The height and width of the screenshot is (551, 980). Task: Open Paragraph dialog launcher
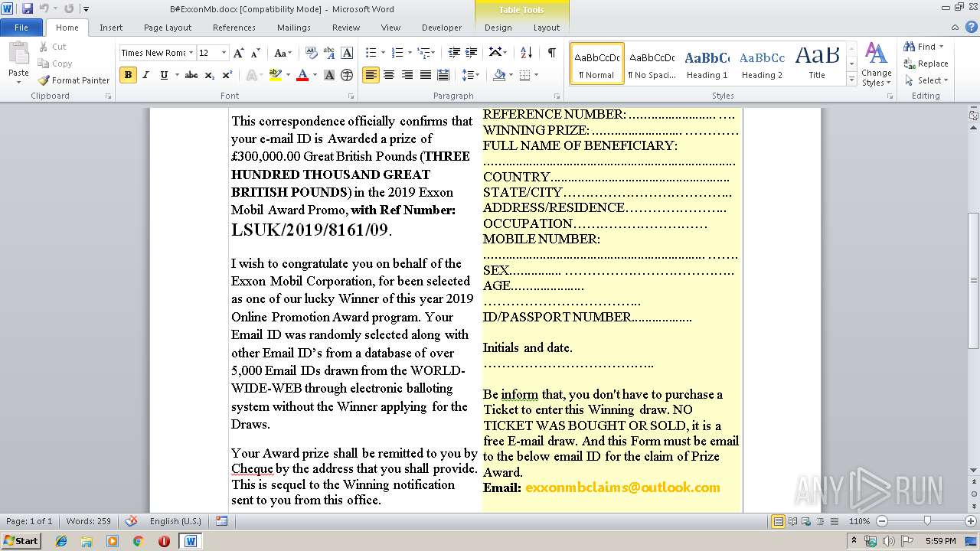point(557,96)
